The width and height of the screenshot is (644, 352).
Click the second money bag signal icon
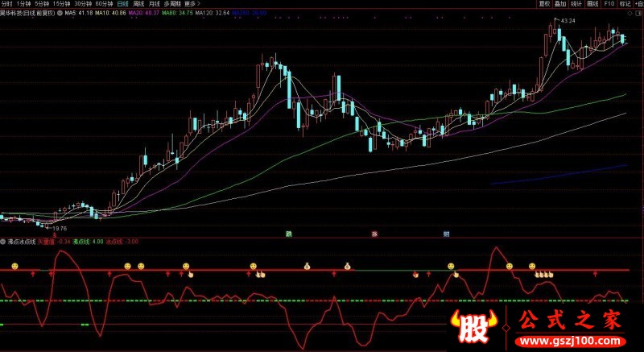348,266
